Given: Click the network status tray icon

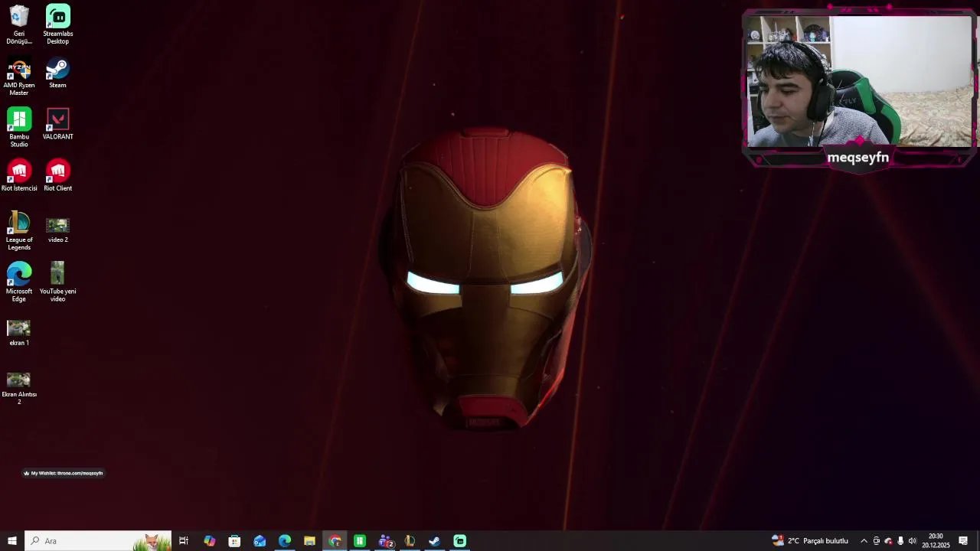Looking at the screenshot, I should (x=888, y=541).
